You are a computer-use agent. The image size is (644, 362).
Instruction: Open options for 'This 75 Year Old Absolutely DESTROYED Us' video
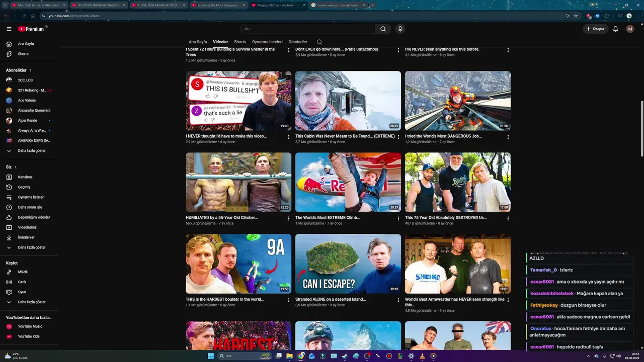508,218
